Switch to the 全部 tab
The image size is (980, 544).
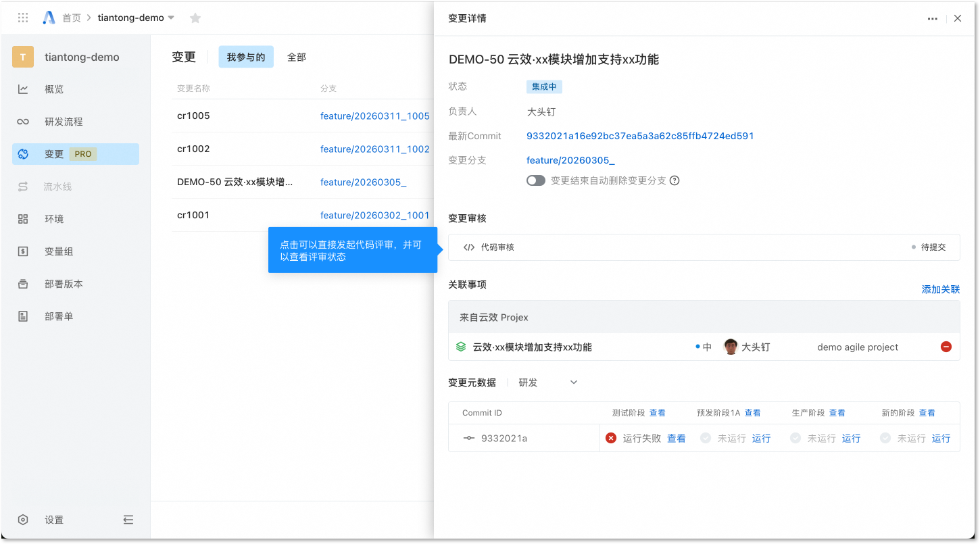click(296, 57)
